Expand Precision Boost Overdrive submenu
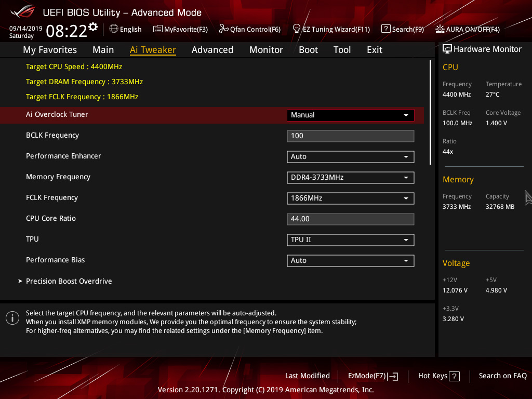Image resolution: width=532 pixels, height=399 pixels. (69, 281)
